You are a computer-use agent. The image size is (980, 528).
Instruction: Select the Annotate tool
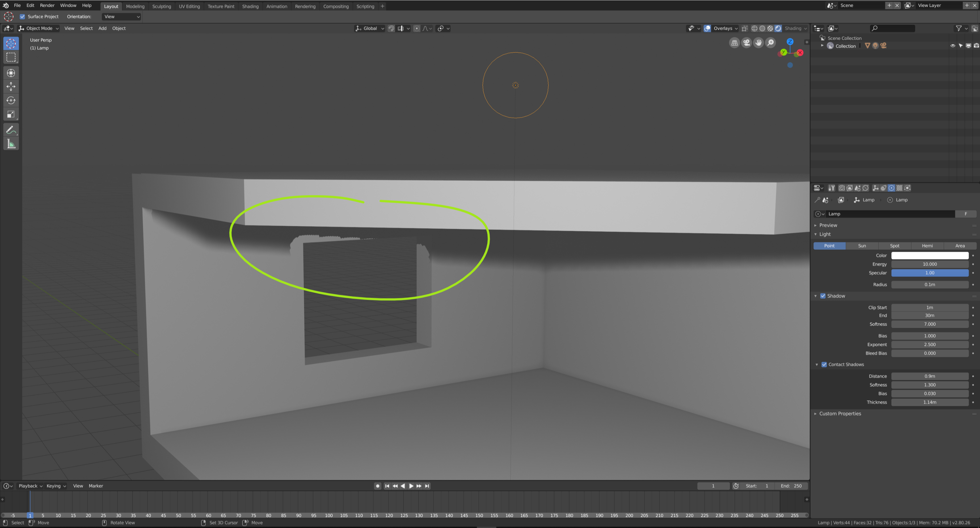[11, 130]
